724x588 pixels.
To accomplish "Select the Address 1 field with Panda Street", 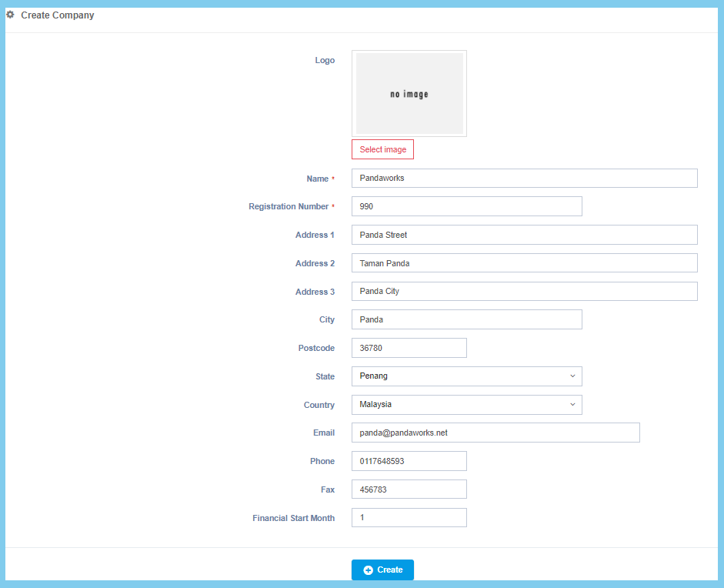I will [x=524, y=235].
